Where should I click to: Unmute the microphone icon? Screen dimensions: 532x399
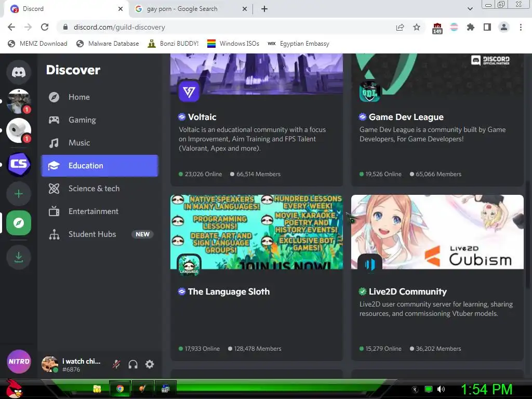click(116, 364)
